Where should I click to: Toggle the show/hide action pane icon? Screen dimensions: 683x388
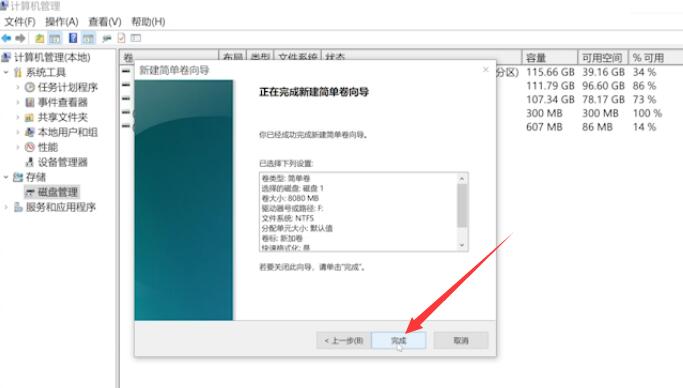tap(88, 38)
